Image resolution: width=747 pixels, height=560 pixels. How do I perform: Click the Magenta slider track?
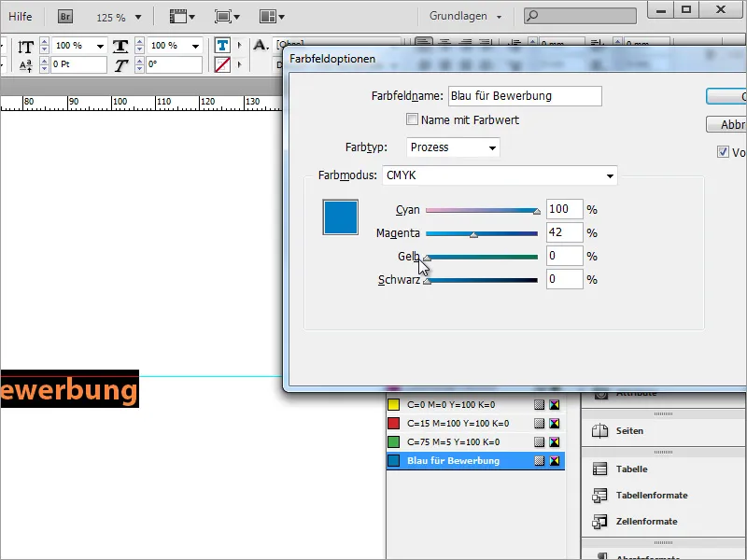pyautogui.click(x=482, y=233)
